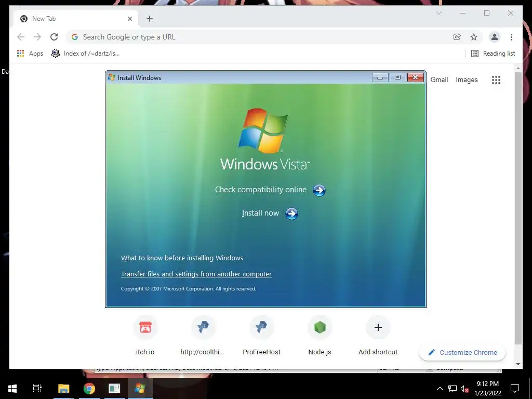Viewport: 532px width, 399px height.
Task: Open the Google apps grid
Action: coord(496,79)
